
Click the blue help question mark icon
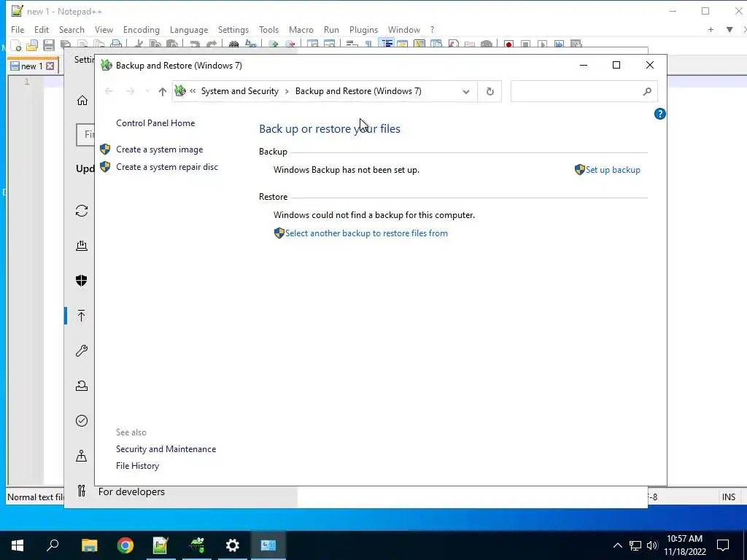(x=659, y=114)
